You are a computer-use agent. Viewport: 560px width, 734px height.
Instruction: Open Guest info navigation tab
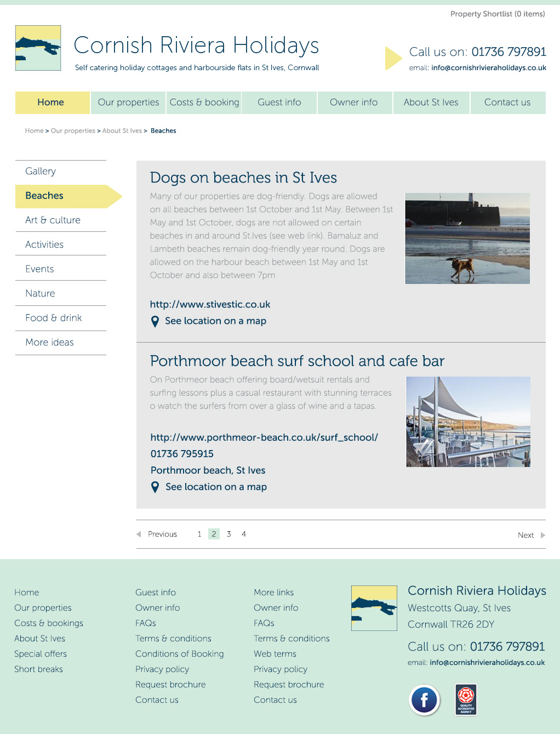click(x=279, y=103)
